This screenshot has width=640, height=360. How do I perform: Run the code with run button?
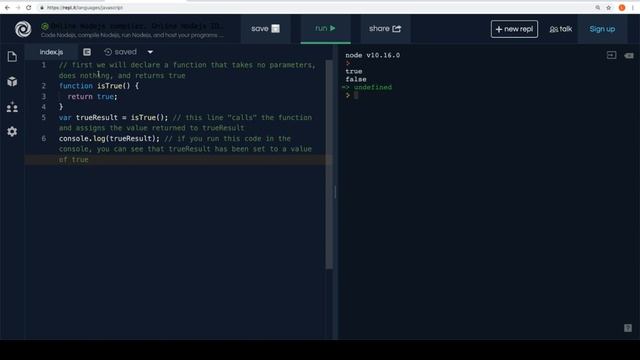(x=325, y=29)
